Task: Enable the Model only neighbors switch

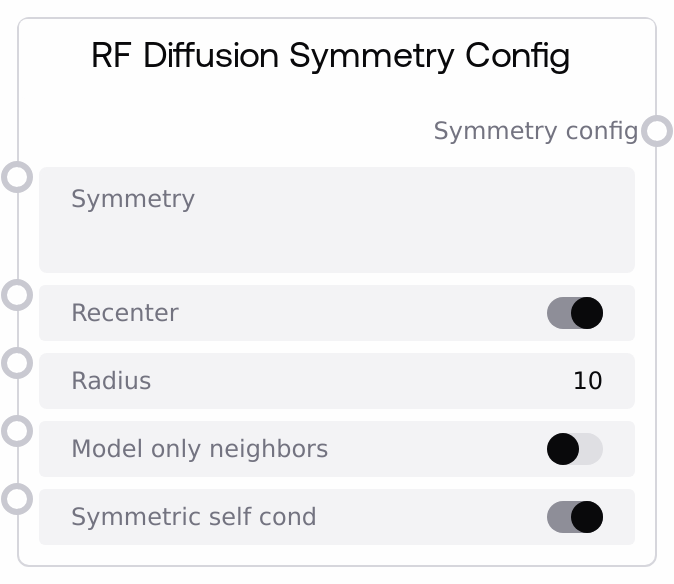Action: pyautogui.click(x=575, y=449)
